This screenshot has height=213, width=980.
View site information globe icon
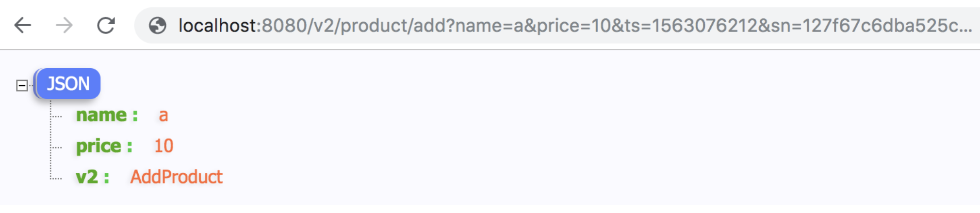point(157,25)
